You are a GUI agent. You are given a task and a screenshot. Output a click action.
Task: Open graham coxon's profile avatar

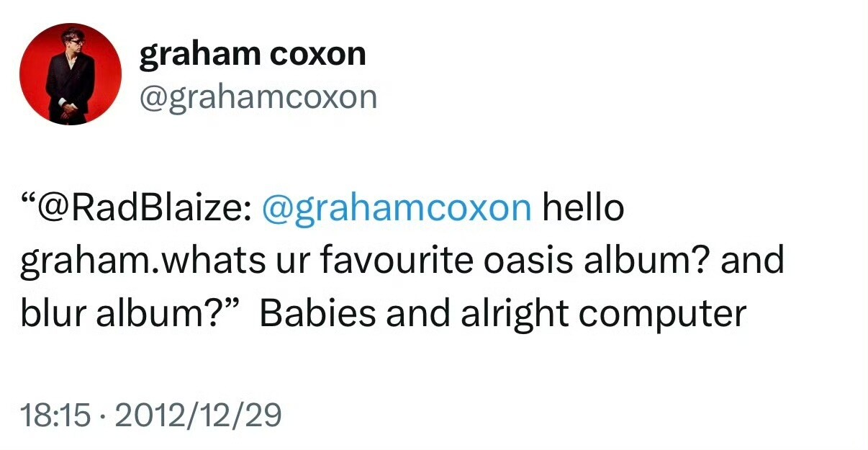pos(71,73)
